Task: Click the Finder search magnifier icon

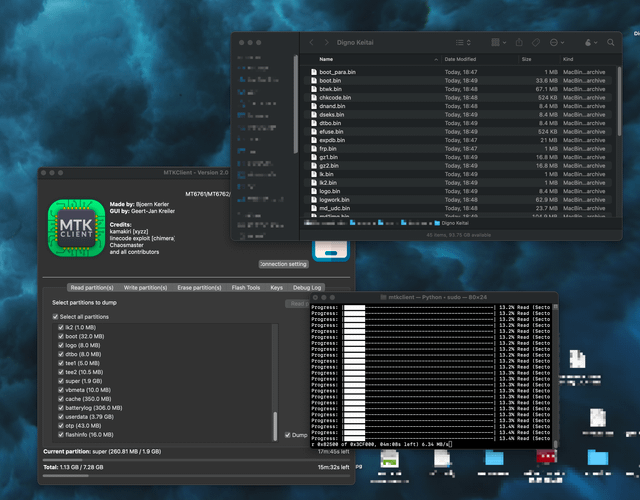Action: pos(611,42)
